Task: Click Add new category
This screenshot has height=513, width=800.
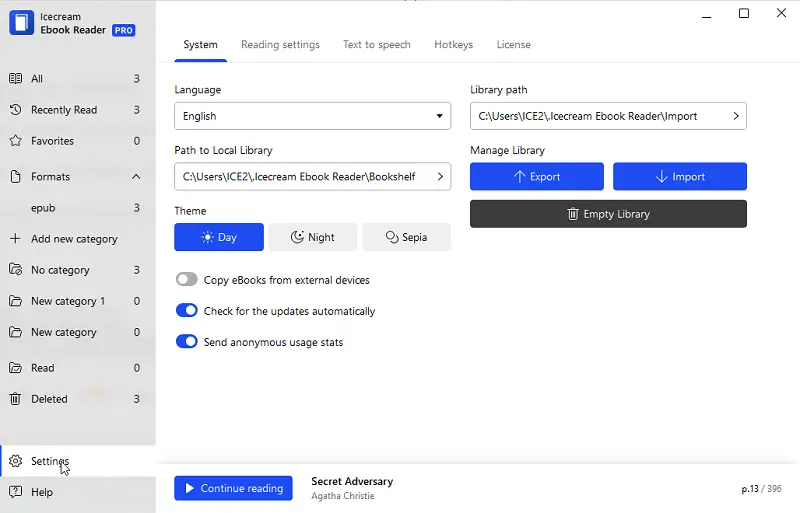Action: click(78, 239)
